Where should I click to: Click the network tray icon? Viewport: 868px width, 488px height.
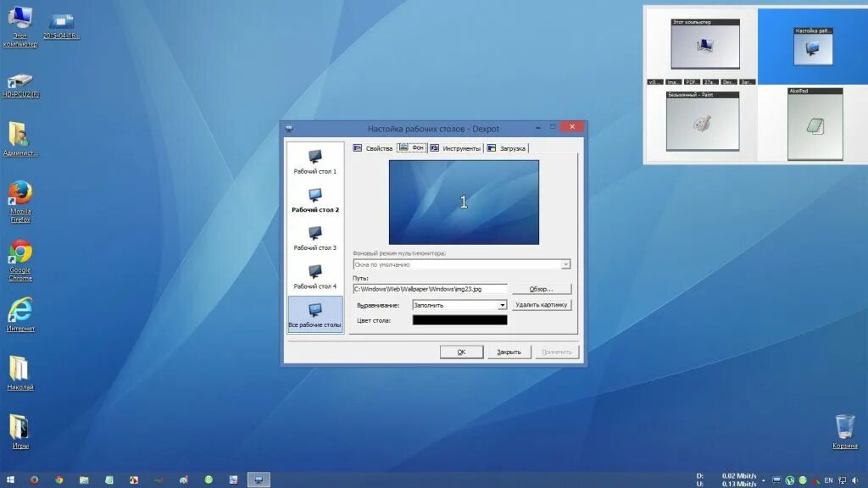coord(842,480)
